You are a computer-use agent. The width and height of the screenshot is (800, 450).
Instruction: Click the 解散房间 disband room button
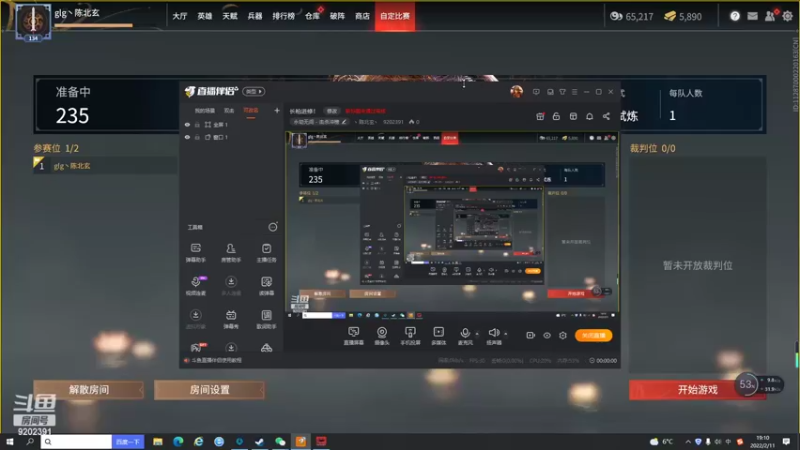(89, 390)
